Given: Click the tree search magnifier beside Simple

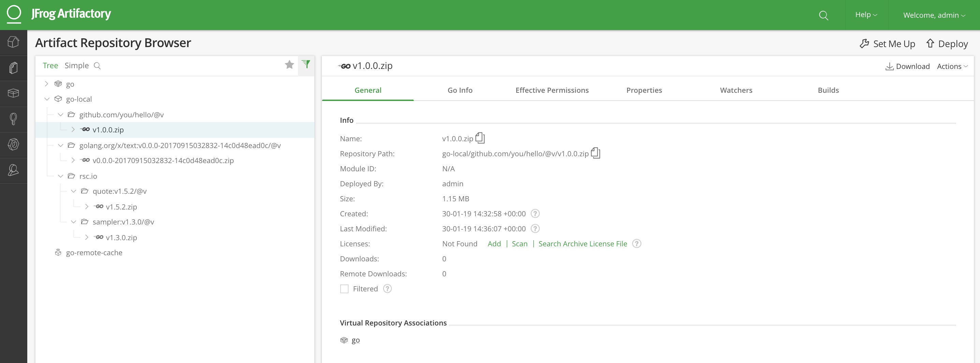Looking at the screenshot, I should coord(98,66).
